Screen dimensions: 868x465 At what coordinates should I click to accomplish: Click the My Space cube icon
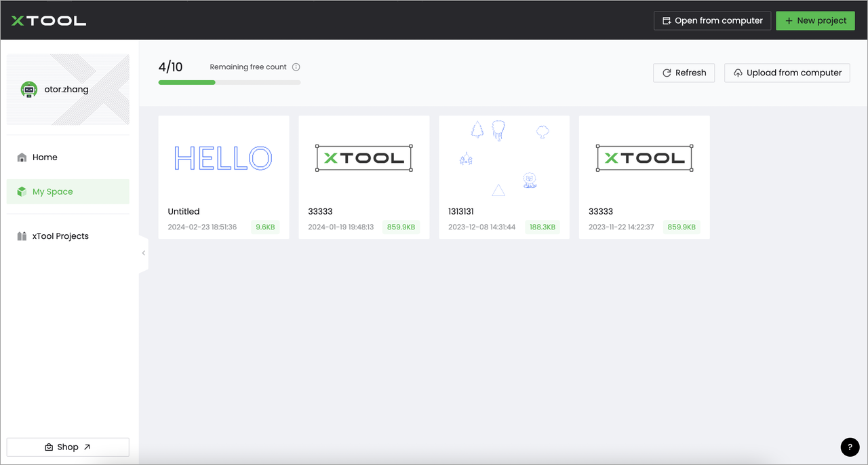(x=22, y=191)
